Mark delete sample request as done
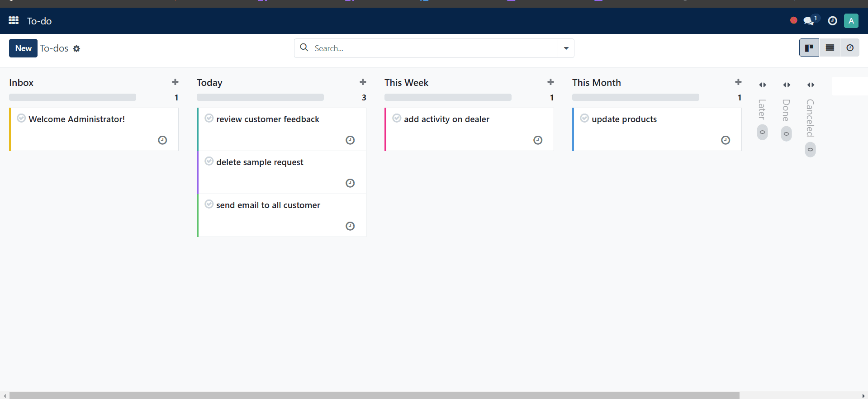Viewport: 868px width, 399px height. (209, 161)
